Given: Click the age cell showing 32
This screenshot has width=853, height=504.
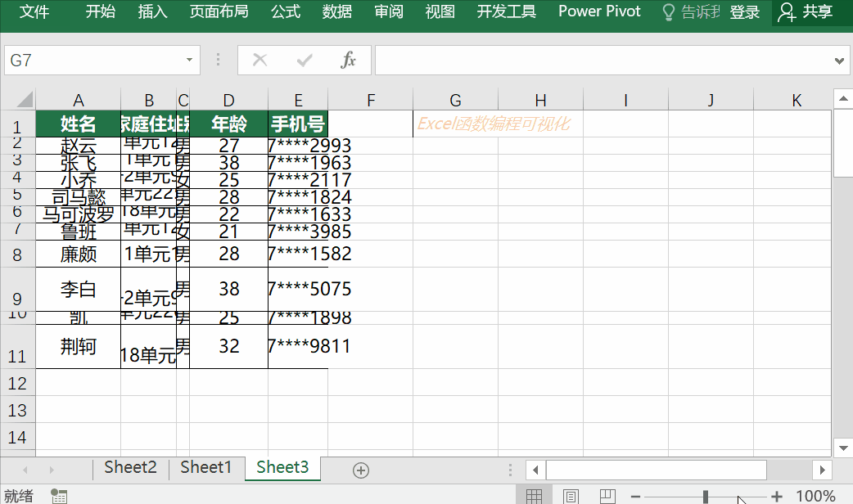Looking at the screenshot, I should tap(228, 346).
